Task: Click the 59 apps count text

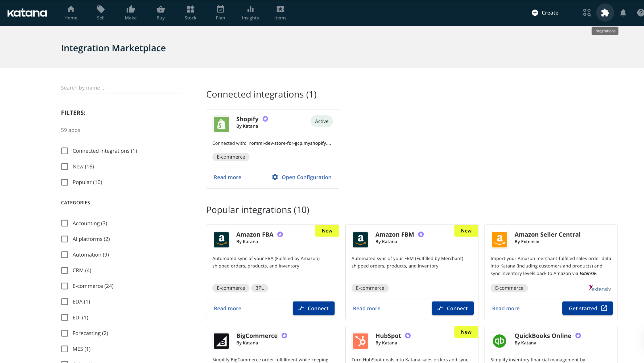Action: click(71, 130)
